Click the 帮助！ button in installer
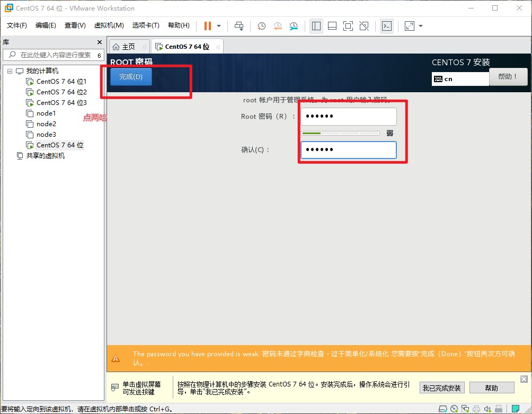Viewport: 532px width, 414px height. [508, 77]
